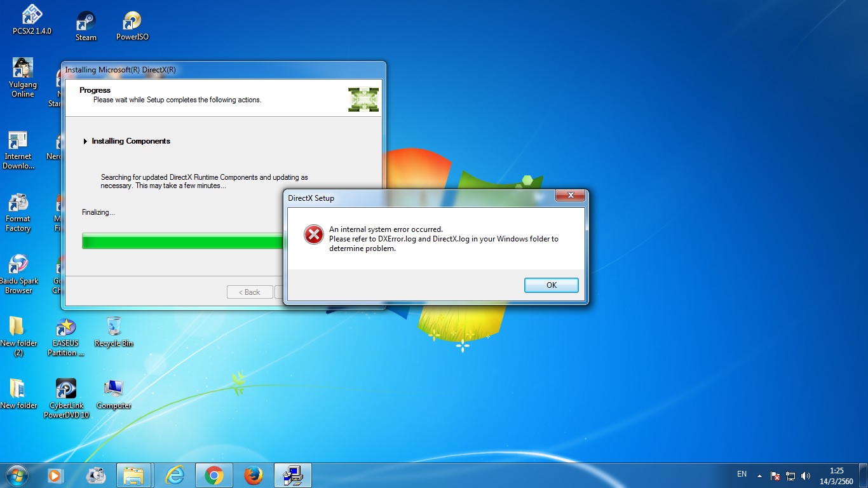Select the Format Factory desktop shortcut
The image size is (868, 488).
coord(18,213)
